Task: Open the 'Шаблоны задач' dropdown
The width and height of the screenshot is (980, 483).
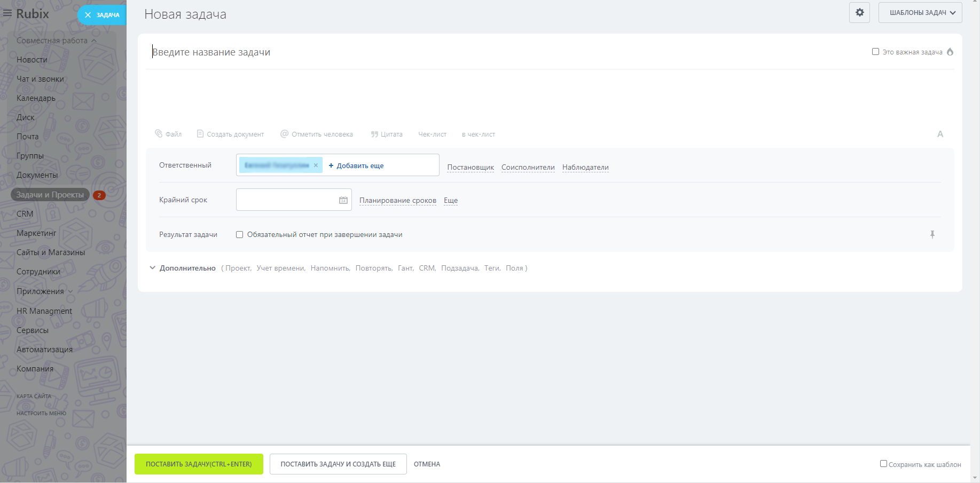Action: [920, 12]
